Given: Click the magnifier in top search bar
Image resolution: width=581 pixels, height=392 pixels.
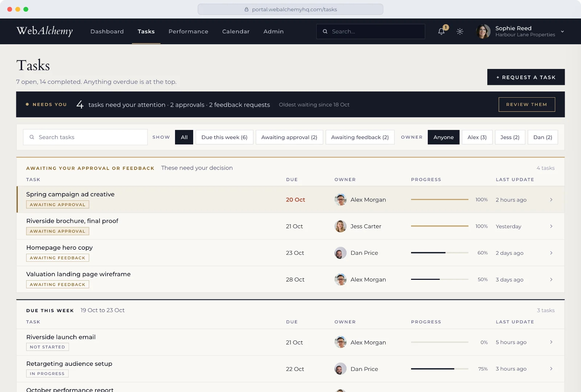Looking at the screenshot, I should (325, 32).
